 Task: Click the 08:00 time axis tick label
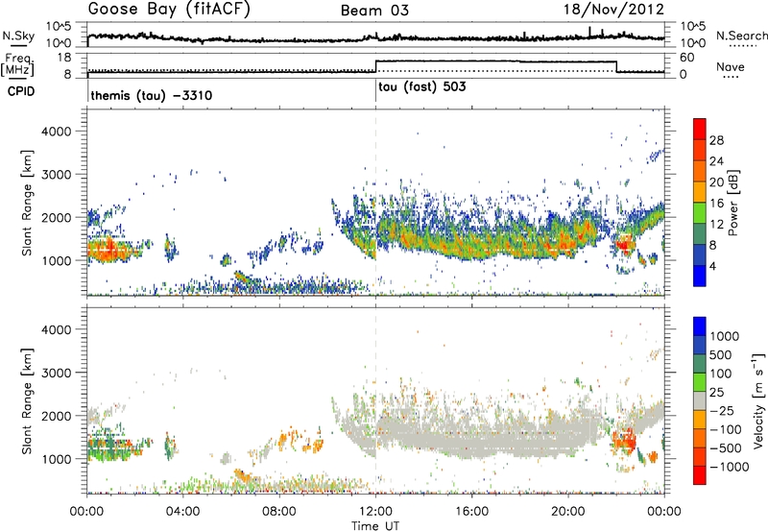(279, 512)
